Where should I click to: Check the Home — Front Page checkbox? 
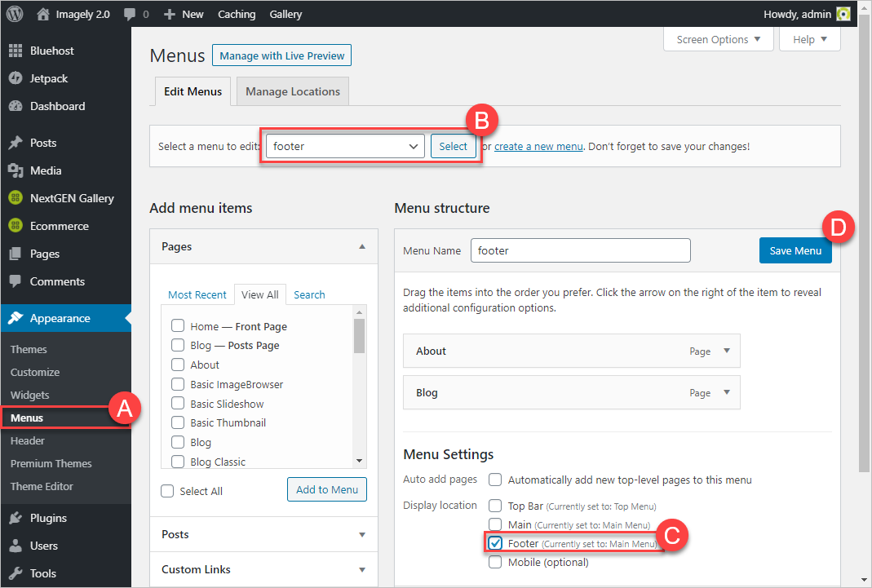(178, 325)
